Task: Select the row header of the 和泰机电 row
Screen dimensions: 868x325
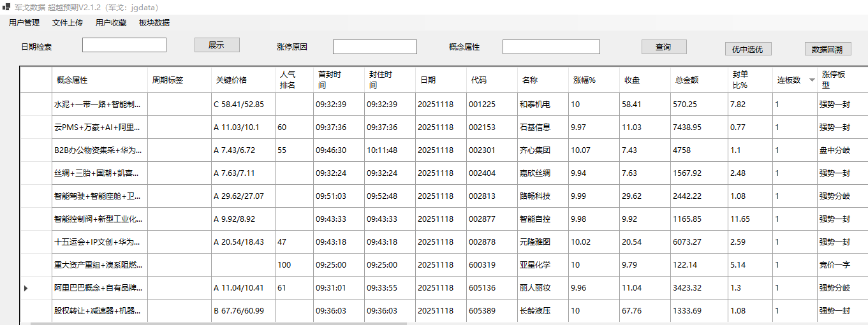Action: (36, 105)
